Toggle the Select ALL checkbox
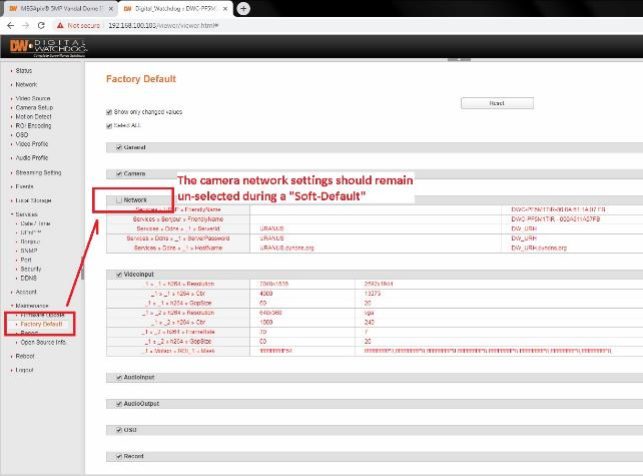 pos(109,126)
